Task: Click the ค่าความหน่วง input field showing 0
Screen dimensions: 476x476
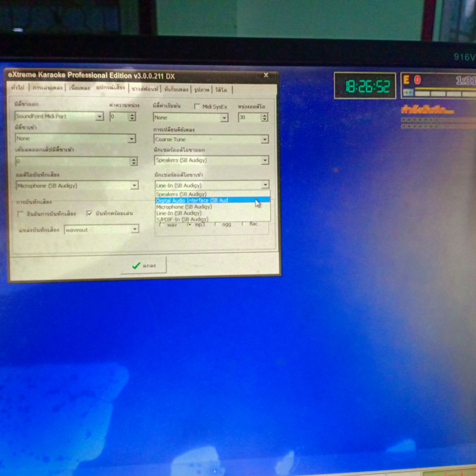Action: pyautogui.click(x=119, y=117)
